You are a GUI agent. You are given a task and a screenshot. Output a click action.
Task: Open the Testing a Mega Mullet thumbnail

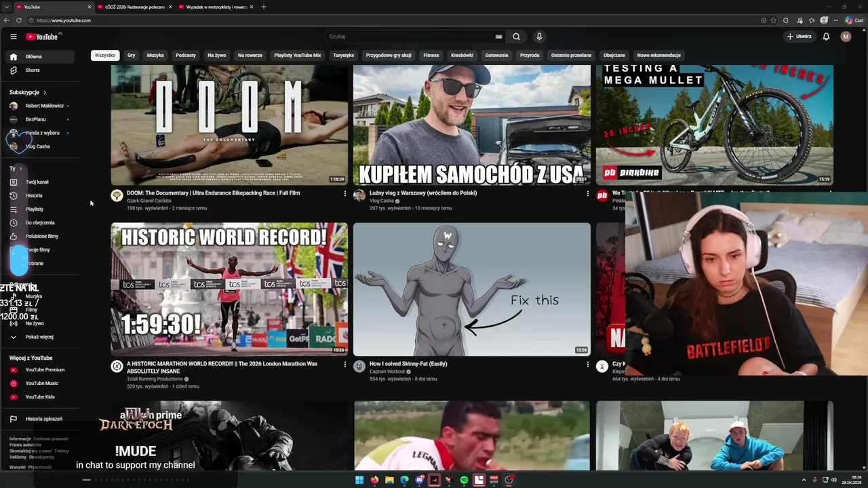point(714,125)
